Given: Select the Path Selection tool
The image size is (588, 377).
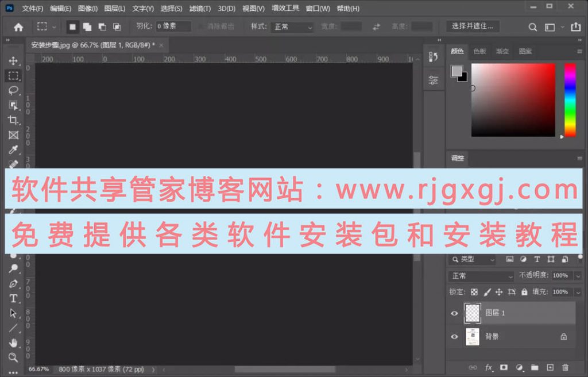Looking at the screenshot, I should pos(13,313).
